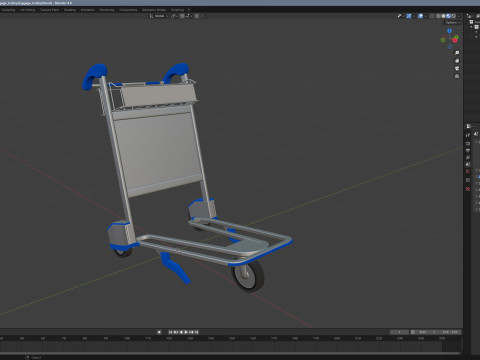Click the pan hand viewport icon
Screen dimensions: 480x360
coord(457,61)
